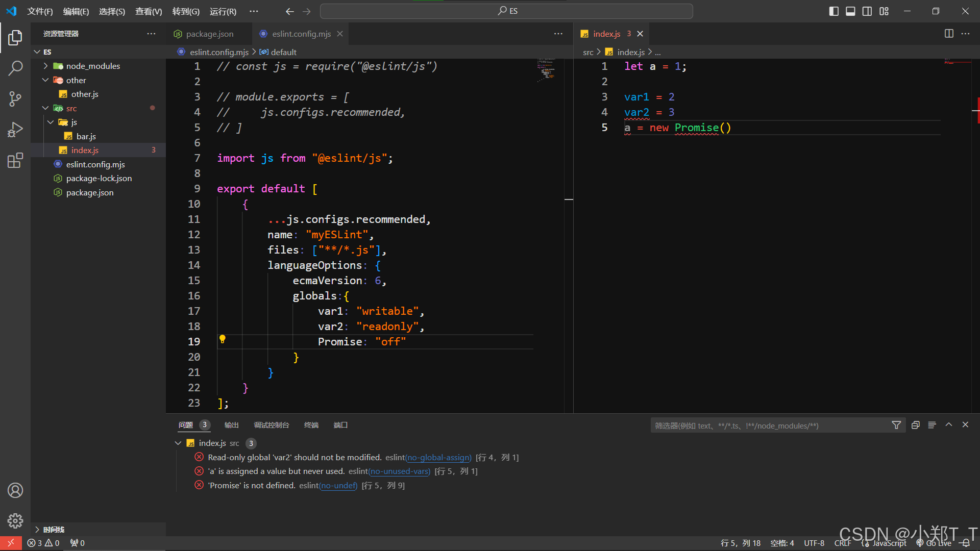980x551 pixels.
Task: Toggle the primary side bar layout button
Action: click(834, 11)
